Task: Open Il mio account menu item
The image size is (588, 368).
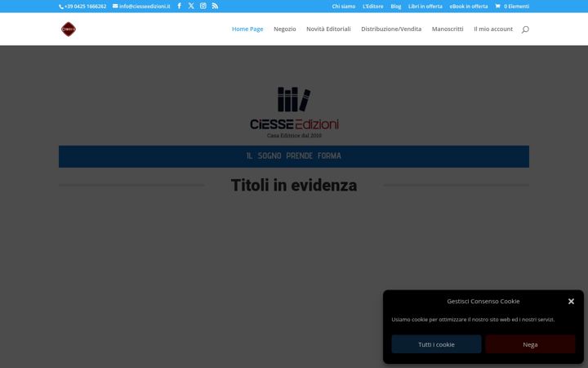Action: 493,29
